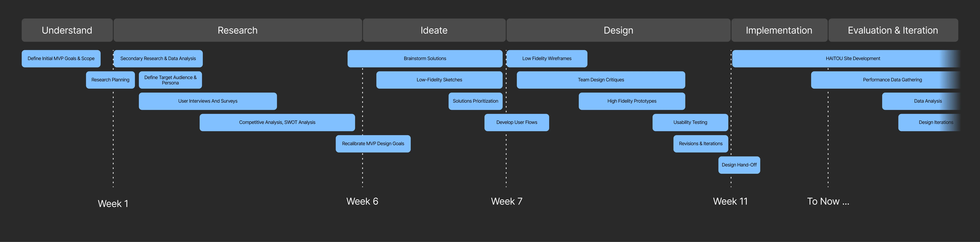Select the Solutions Prioritization bar
The image size is (980, 242).
[475, 101]
